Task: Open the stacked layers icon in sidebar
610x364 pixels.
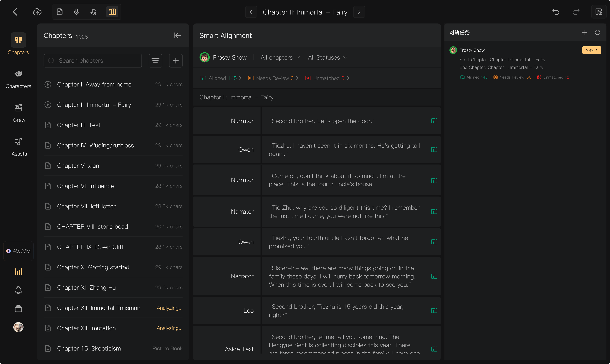Action: (x=18, y=309)
